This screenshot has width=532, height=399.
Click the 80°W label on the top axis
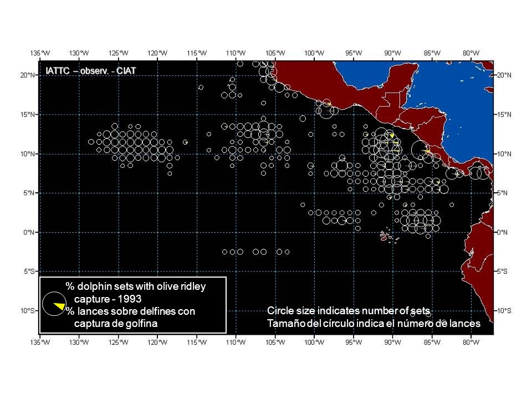pos(471,53)
